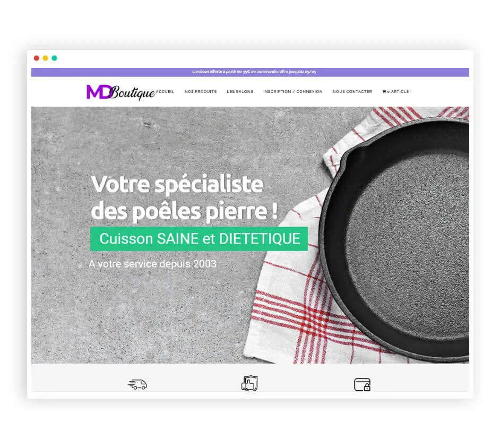This screenshot has width=500, height=448.
Task: Open INSCRIPTION / CONNEXION page
Action: pos(293,91)
